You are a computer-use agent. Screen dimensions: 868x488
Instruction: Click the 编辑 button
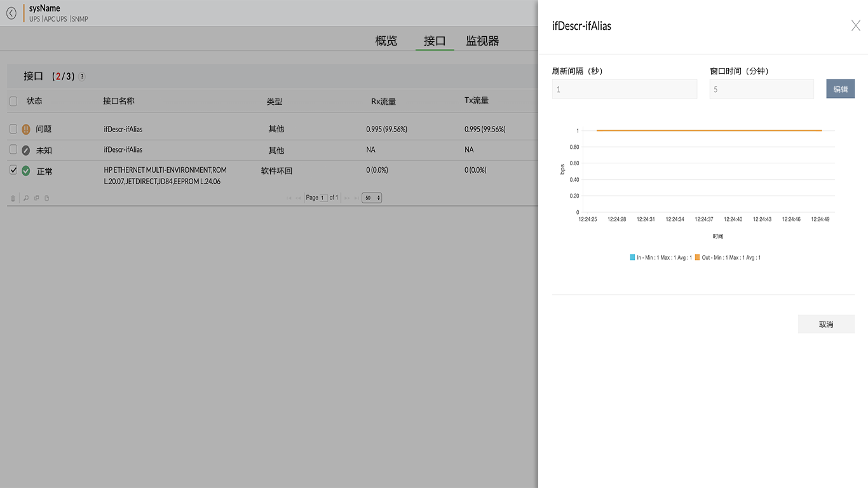pos(840,89)
